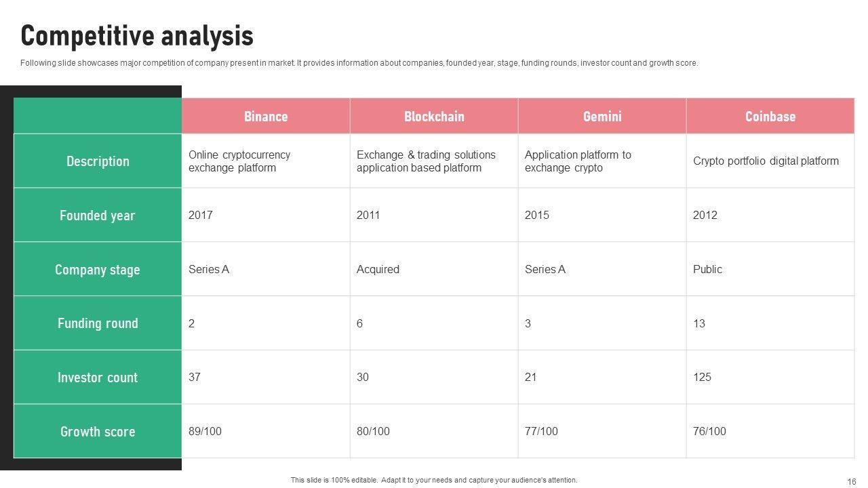868x488 pixels.
Task: Click the Gemini column header
Action: point(602,116)
